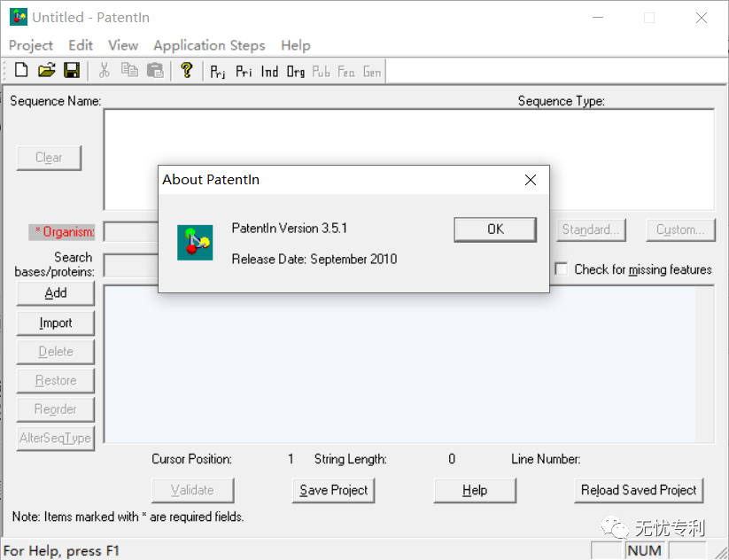
Task: Click OK in About PatentIn dialog
Action: click(x=495, y=229)
